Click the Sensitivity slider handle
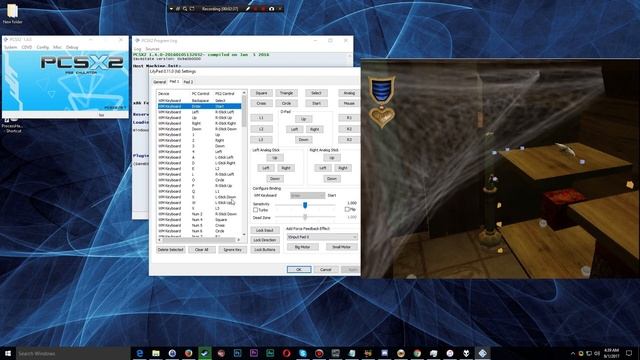 click(x=305, y=205)
